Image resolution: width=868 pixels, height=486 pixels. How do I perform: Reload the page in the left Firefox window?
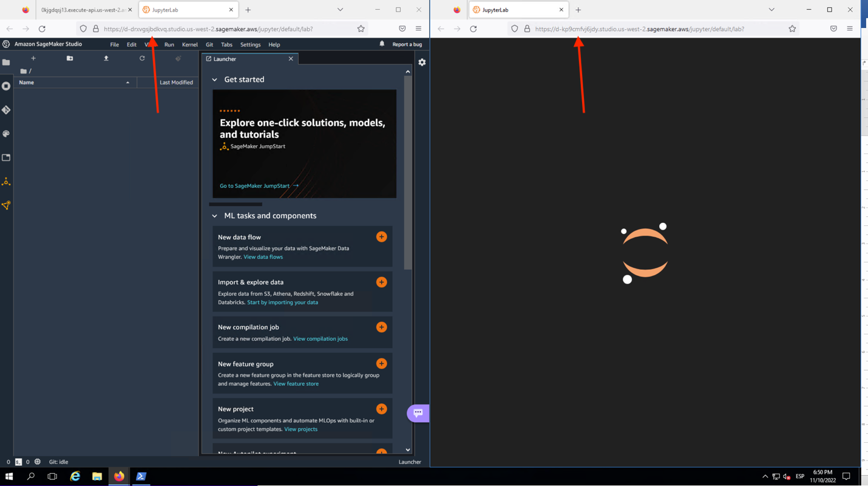(x=42, y=29)
